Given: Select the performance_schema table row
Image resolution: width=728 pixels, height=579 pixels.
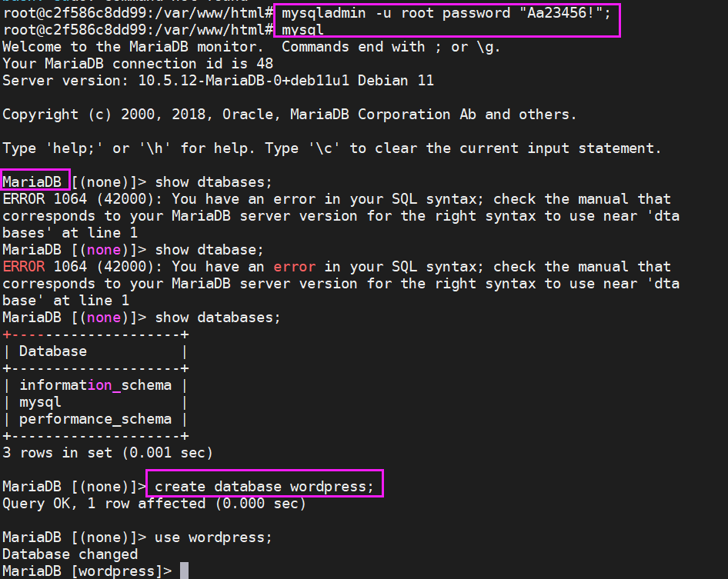Looking at the screenshot, I should [x=95, y=419].
